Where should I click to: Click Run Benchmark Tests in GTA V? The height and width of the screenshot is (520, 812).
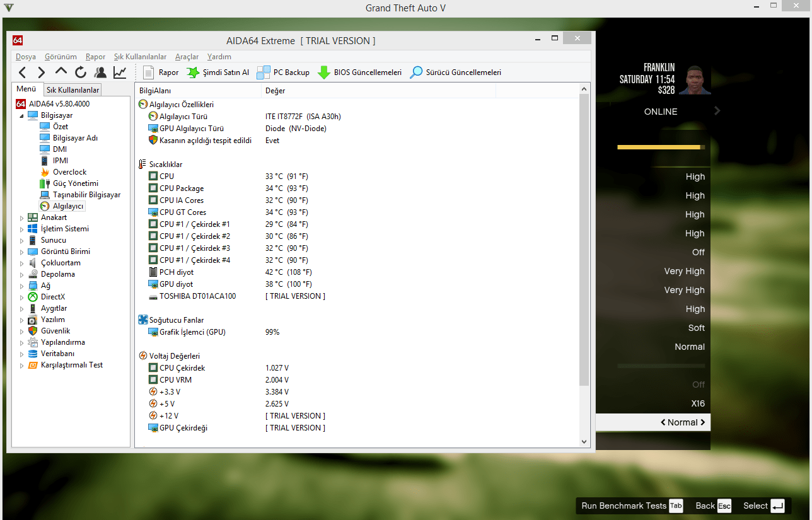click(632, 506)
